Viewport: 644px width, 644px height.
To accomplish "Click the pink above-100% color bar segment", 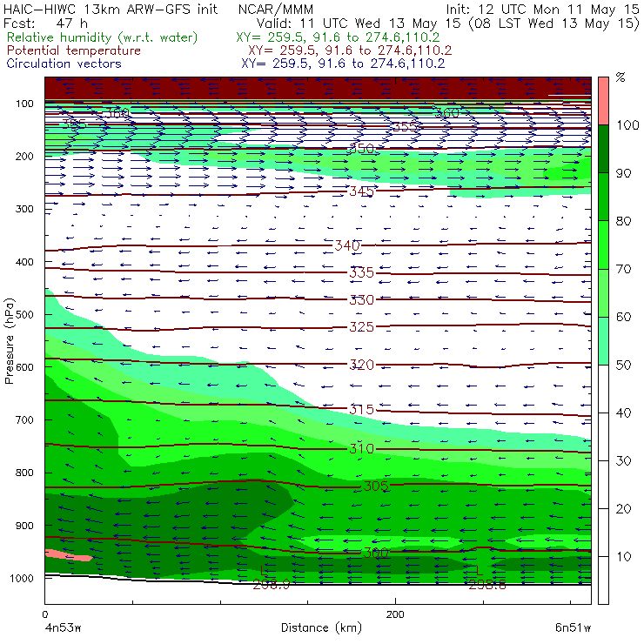I will click(603, 101).
